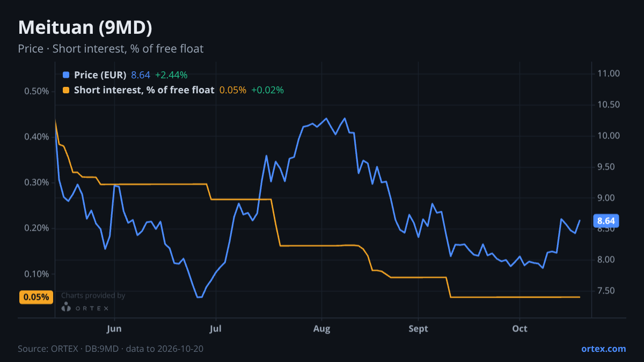
Task: Click the 0.50% left axis label
Action: pyautogui.click(x=36, y=91)
